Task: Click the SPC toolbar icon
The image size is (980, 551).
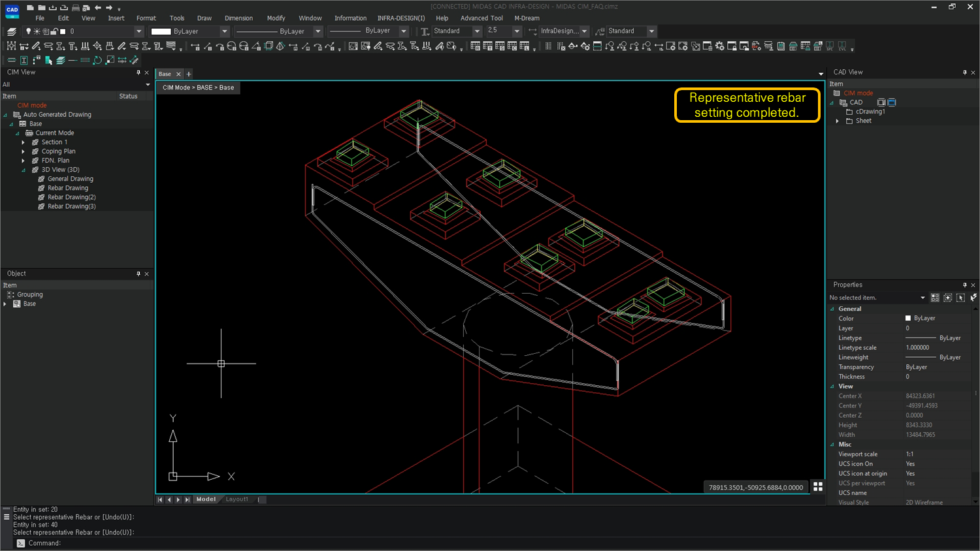Action: pos(830,46)
